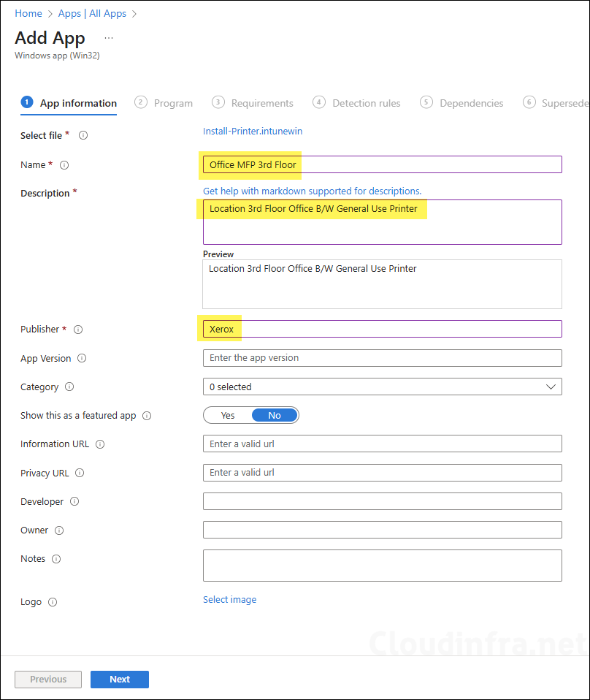Image resolution: width=590 pixels, height=700 pixels.
Task: Open the Developer info tooltip
Action: click(x=76, y=501)
